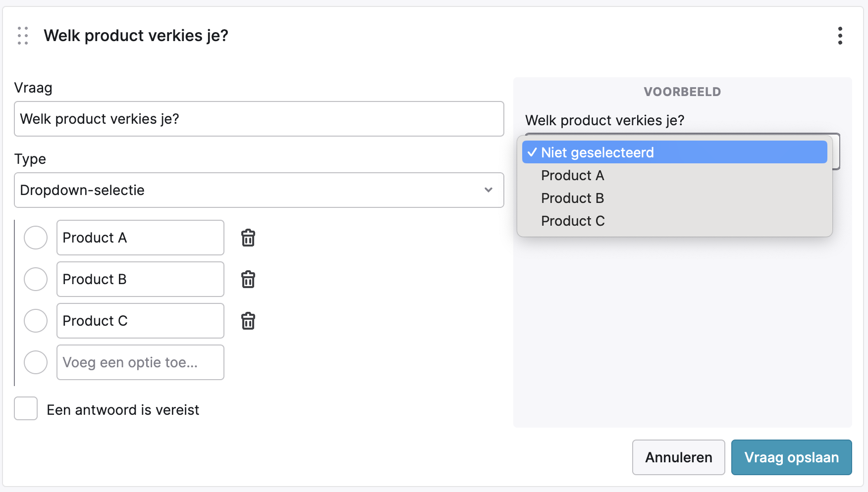Delete Product B using the trash icon
868x492 pixels.
point(248,280)
